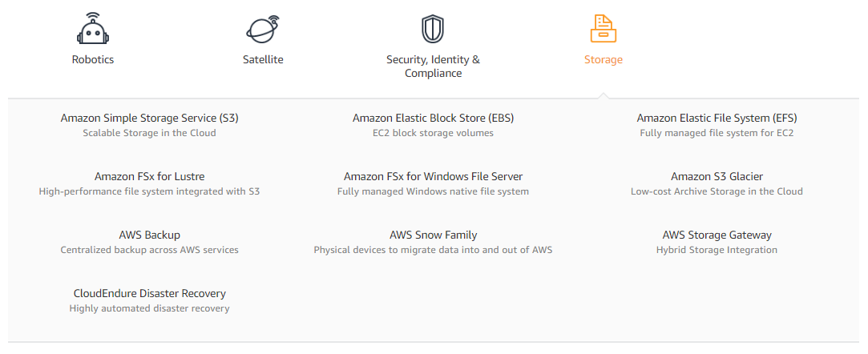868x354 pixels.
Task: Open Amazon FSx for Lustre
Action: 149,176
